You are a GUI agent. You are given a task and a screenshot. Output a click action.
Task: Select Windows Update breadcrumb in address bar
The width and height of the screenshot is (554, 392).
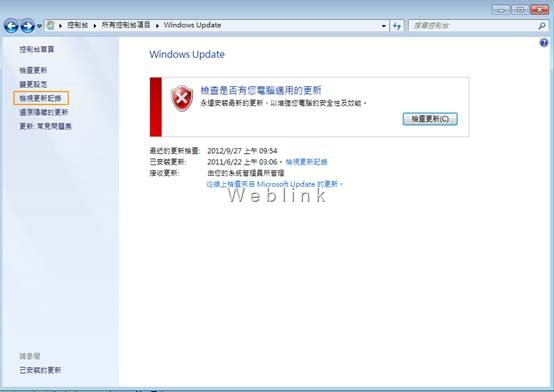(193, 25)
